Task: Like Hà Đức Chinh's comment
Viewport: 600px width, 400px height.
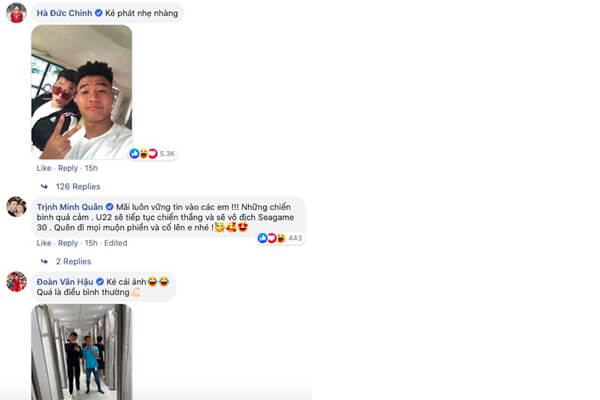Action: pyautogui.click(x=44, y=168)
